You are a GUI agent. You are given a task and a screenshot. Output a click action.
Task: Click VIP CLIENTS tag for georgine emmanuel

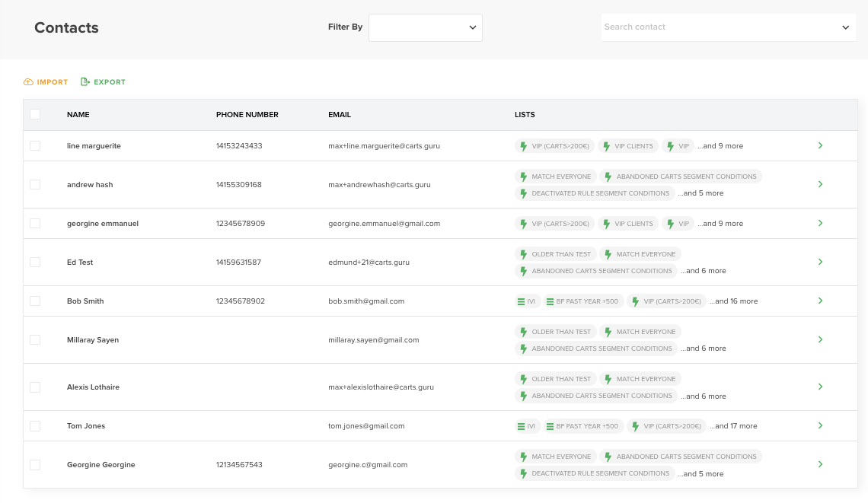[x=628, y=224]
